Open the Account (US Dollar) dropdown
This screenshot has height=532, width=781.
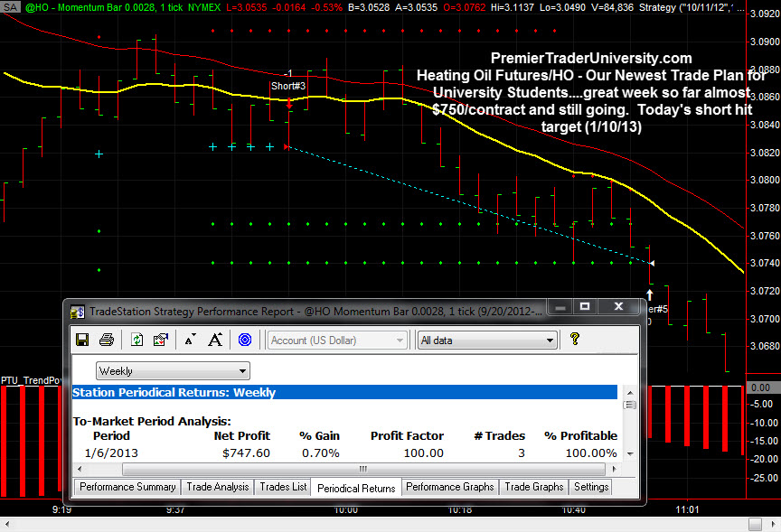336,341
